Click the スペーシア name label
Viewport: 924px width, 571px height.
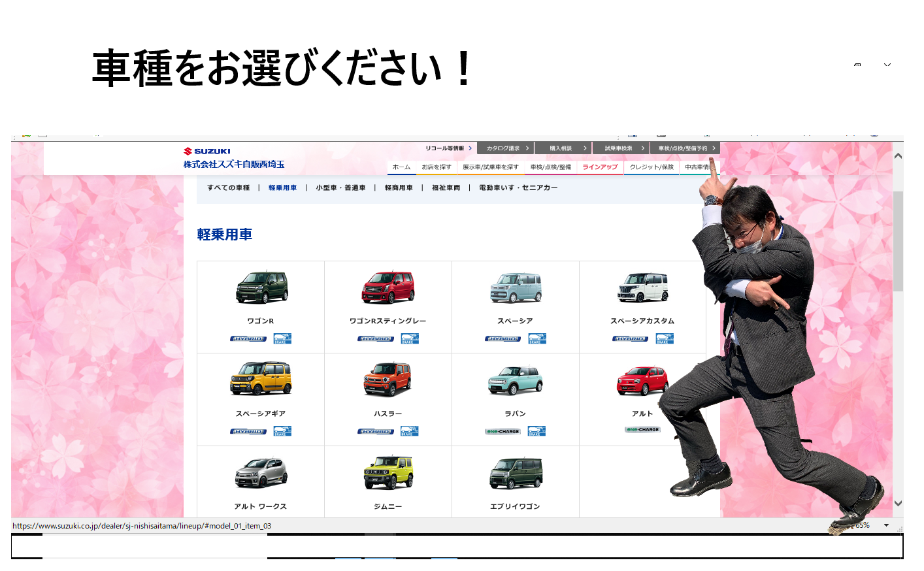coord(516,321)
